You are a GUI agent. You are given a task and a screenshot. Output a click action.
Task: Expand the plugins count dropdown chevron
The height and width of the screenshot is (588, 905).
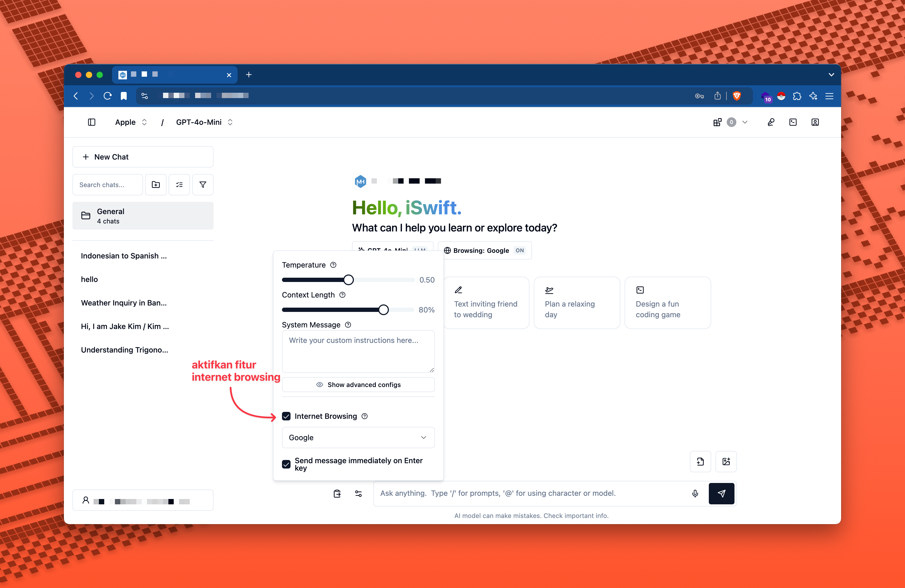point(745,122)
